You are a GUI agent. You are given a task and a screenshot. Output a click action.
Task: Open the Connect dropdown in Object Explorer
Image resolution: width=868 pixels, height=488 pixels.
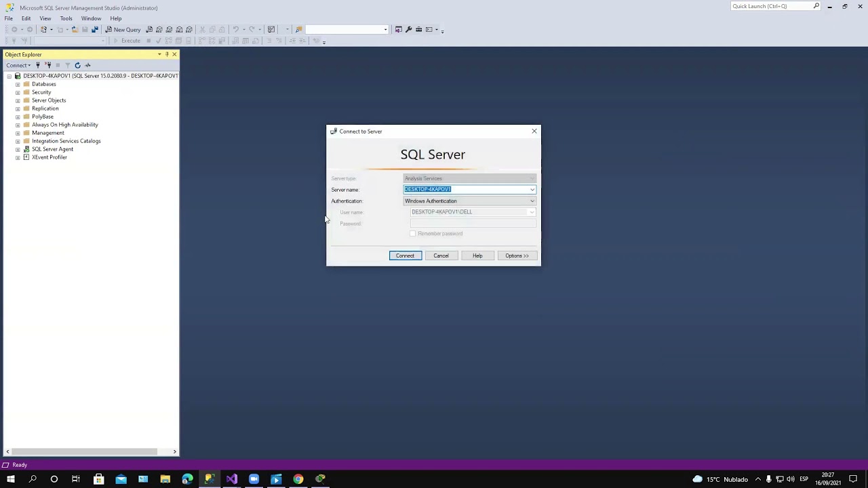[18, 65]
